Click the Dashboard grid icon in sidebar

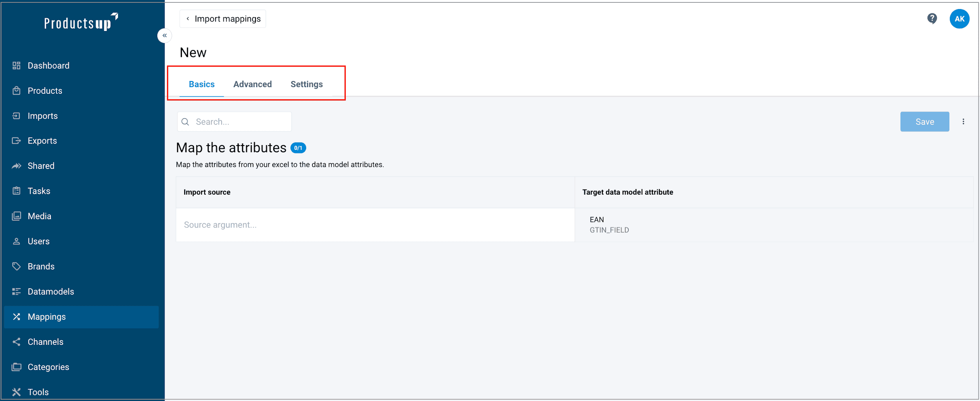[x=16, y=66]
